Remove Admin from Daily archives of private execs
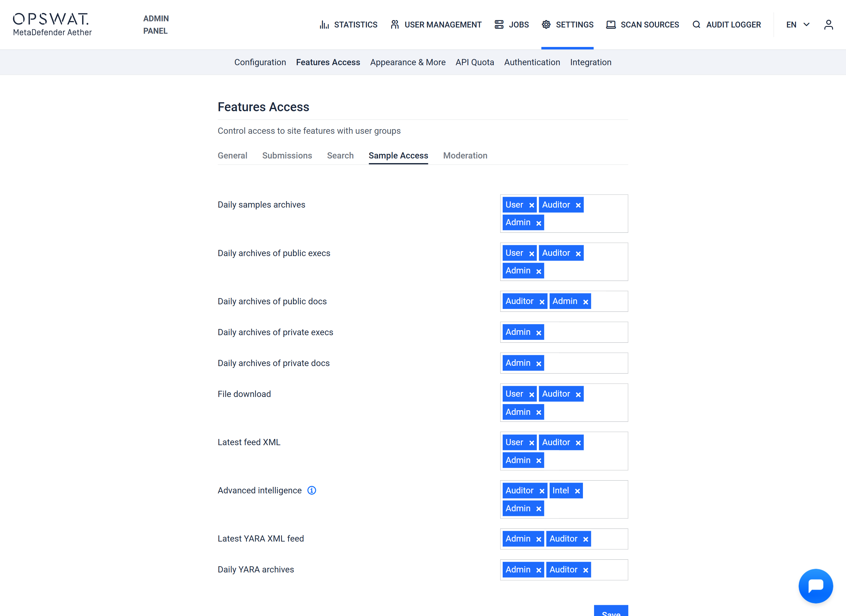 (x=538, y=333)
